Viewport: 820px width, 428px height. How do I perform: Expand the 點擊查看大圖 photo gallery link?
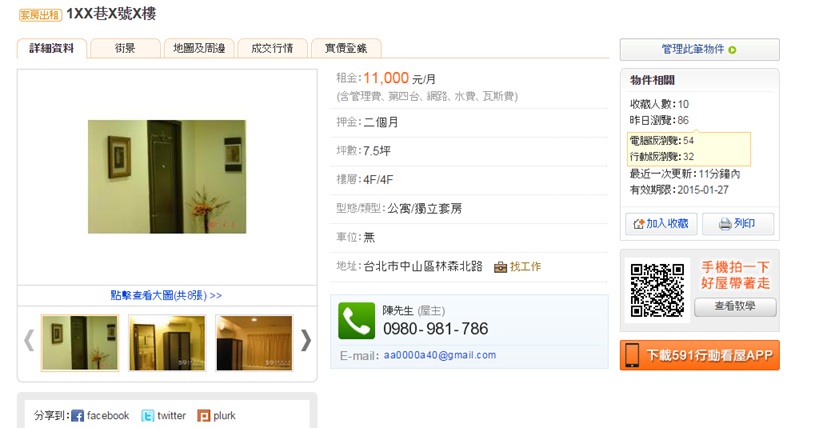click(x=166, y=296)
